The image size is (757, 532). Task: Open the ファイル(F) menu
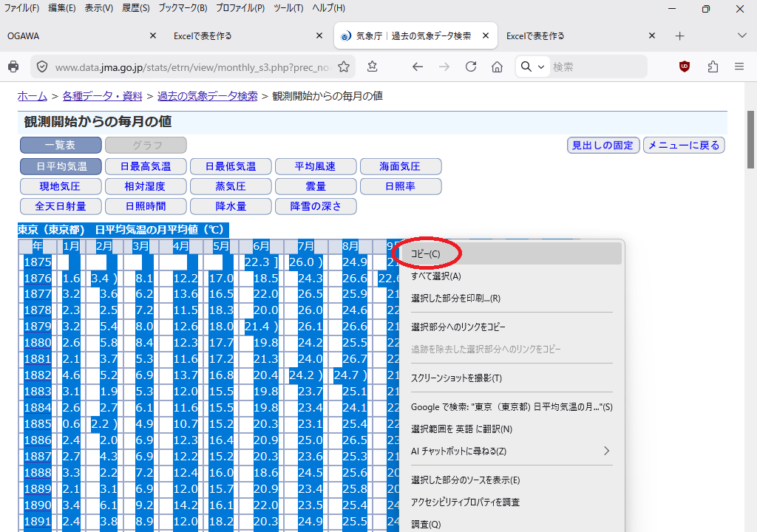coord(21,8)
